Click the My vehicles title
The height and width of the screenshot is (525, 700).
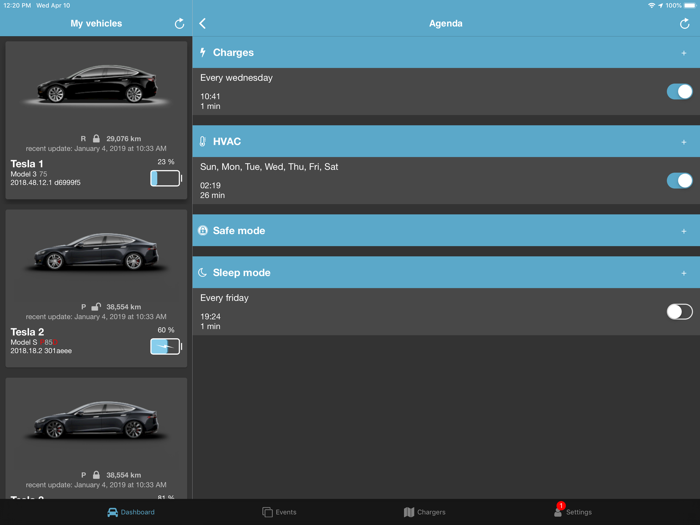96,24
